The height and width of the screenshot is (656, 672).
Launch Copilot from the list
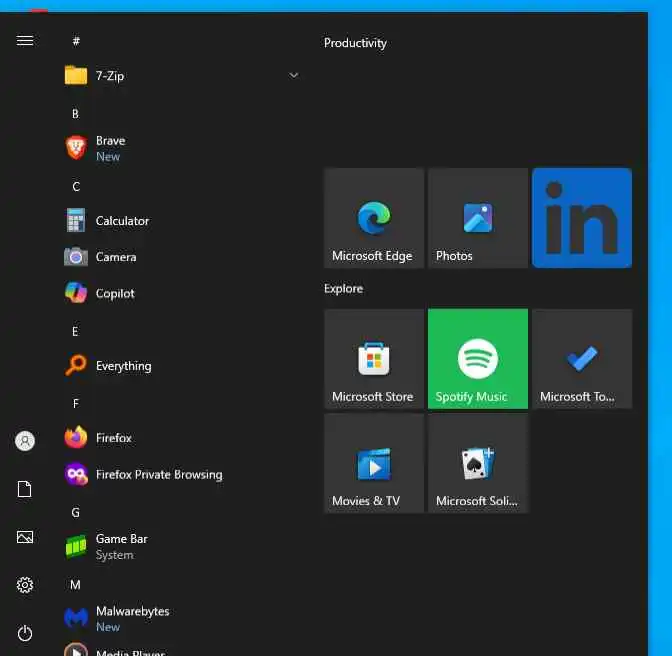point(182,293)
